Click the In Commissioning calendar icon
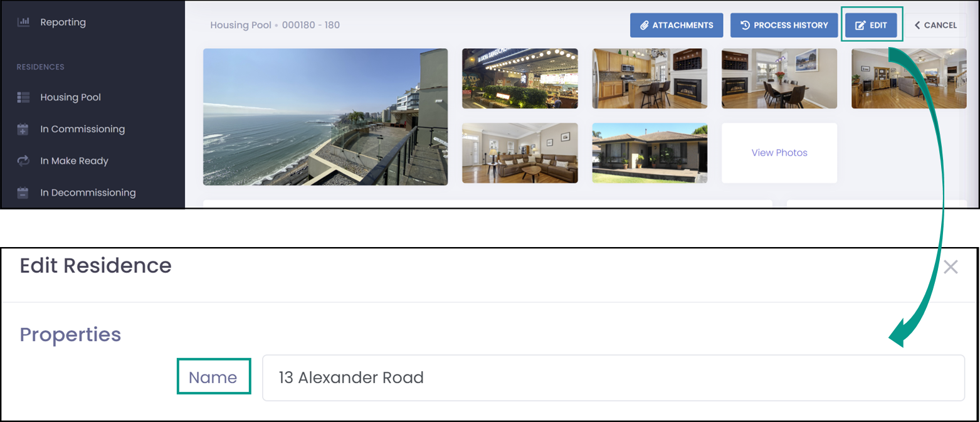This screenshot has width=980, height=422. tap(23, 129)
